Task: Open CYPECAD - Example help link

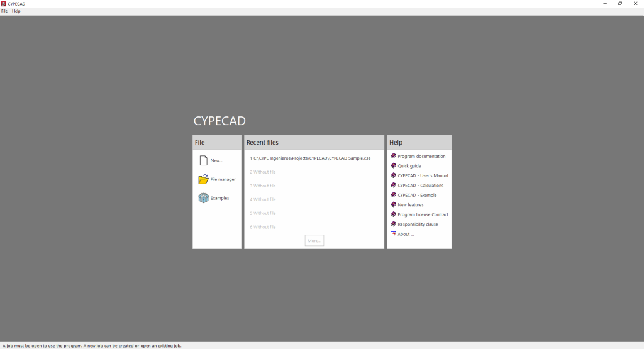Action: (x=417, y=195)
